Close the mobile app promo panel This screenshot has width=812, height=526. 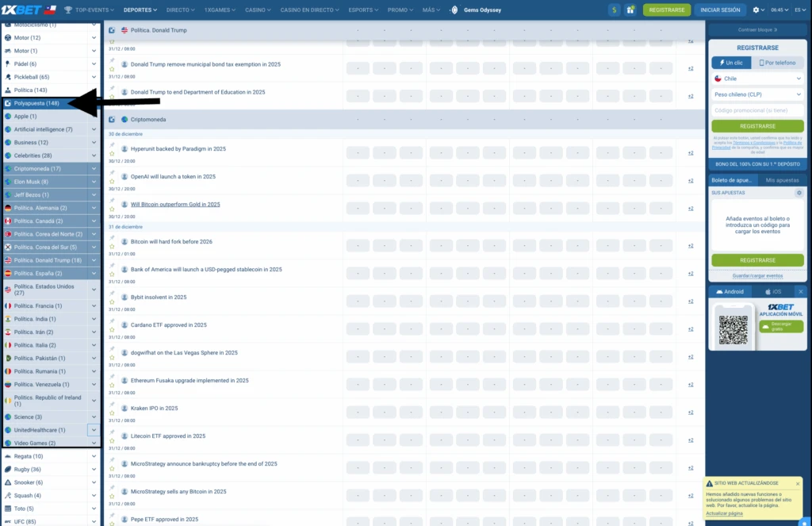click(801, 292)
